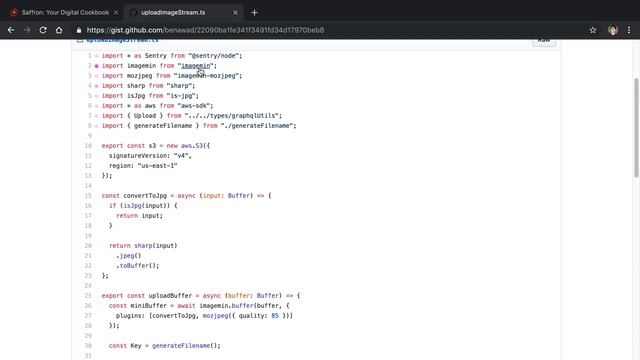Click the "is-jpg" import string
This screenshot has height=360, width=640.
pos(181,96)
